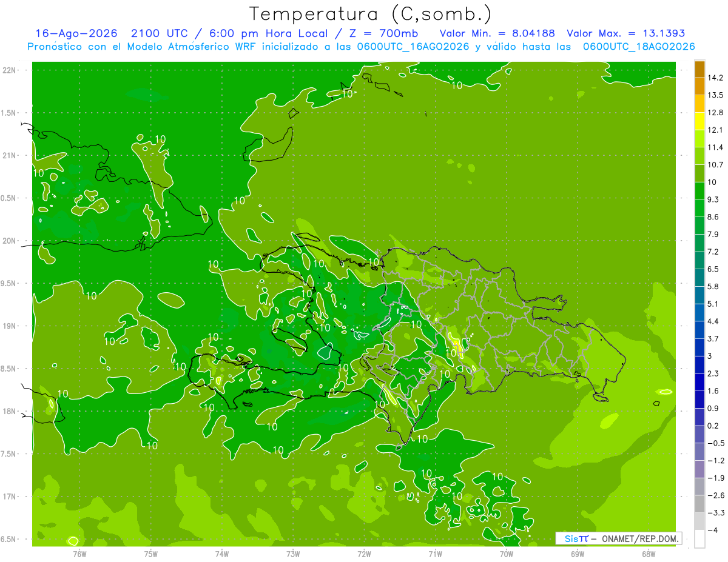Click the gray legend swatch between -2.6 and -3.3

699,504
